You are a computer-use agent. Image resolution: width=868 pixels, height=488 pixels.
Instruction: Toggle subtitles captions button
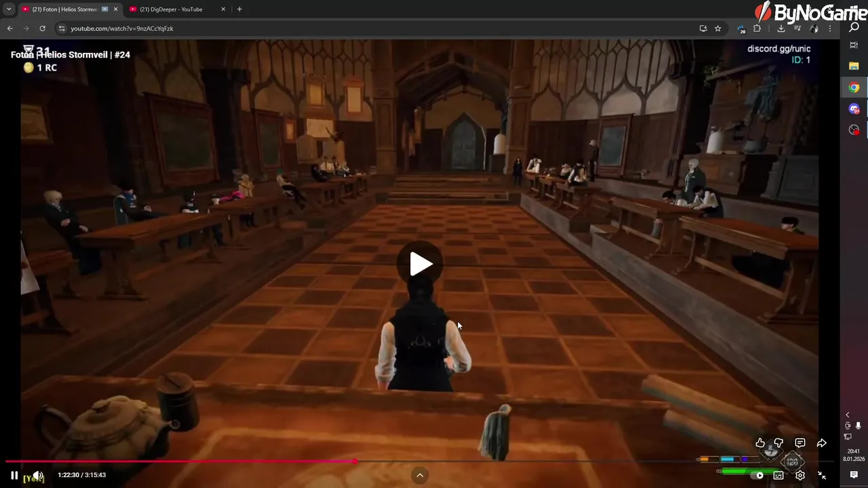(x=778, y=475)
